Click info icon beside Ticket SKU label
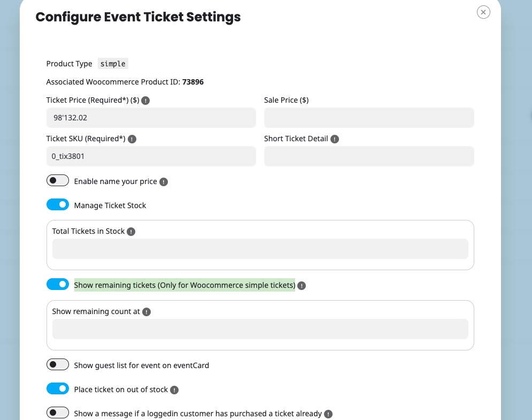The width and height of the screenshot is (532, 420). 132,139
